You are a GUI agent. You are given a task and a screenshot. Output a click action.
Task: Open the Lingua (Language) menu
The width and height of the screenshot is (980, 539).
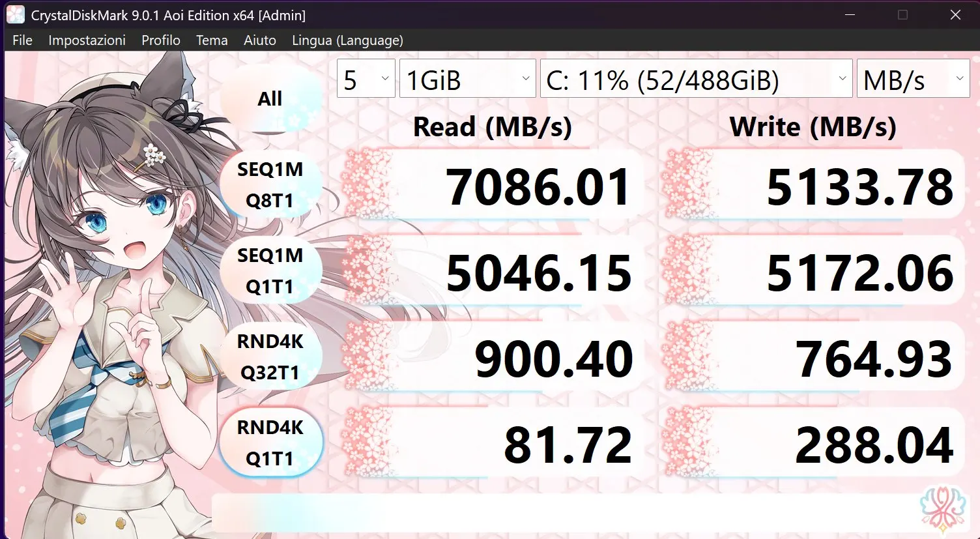tap(347, 40)
